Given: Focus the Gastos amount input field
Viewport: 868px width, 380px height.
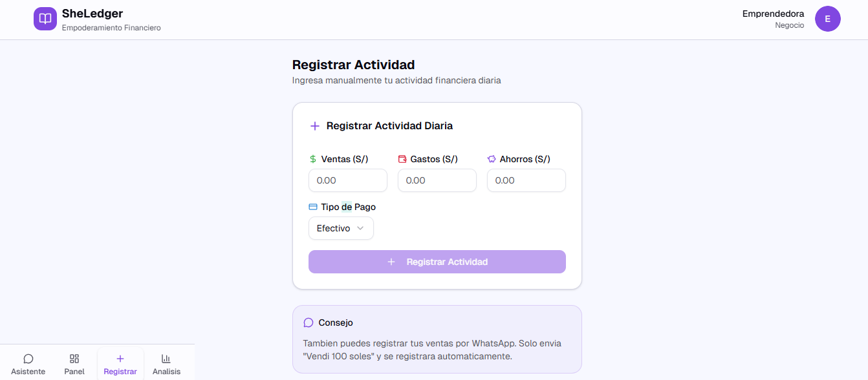Looking at the screenshot, I should (x=437, y=180).
